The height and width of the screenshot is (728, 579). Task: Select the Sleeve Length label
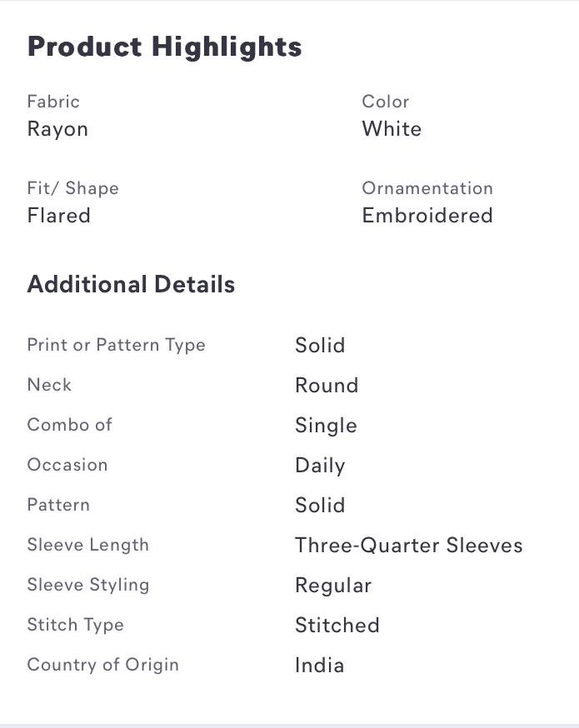click(x=87, y=545)
